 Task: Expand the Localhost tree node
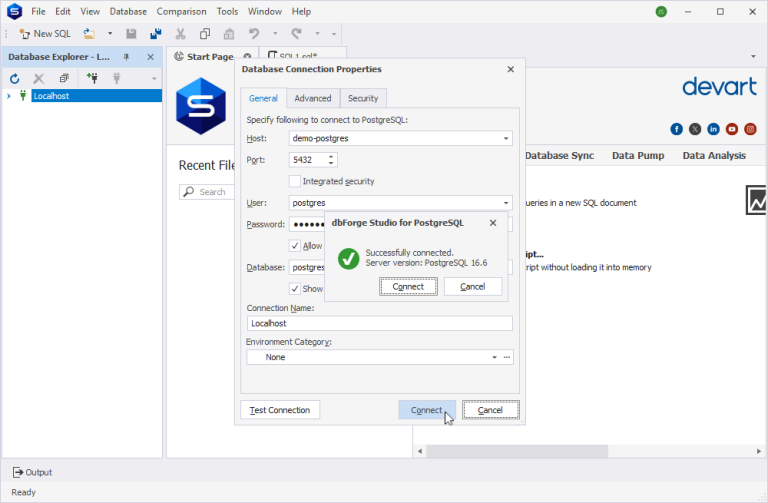(x=9, y=96)
